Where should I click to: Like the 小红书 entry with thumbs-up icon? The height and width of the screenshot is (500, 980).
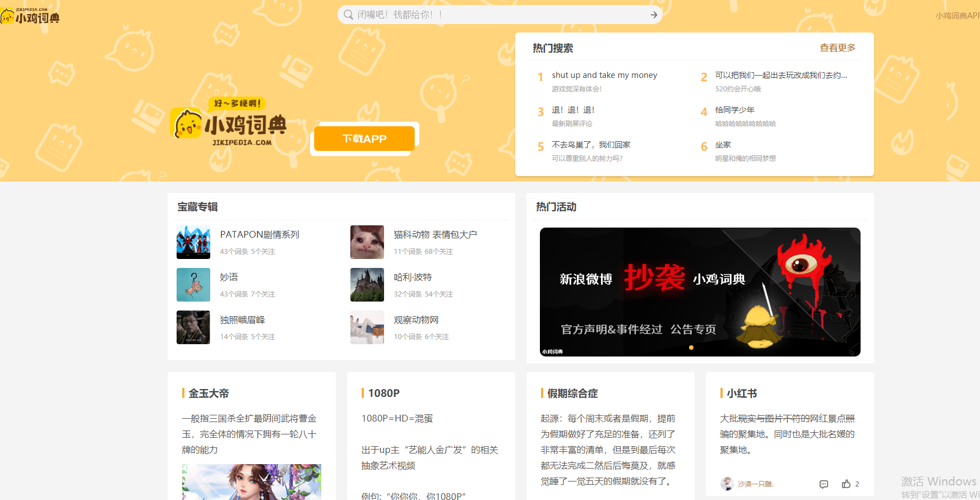pos(846,484)
